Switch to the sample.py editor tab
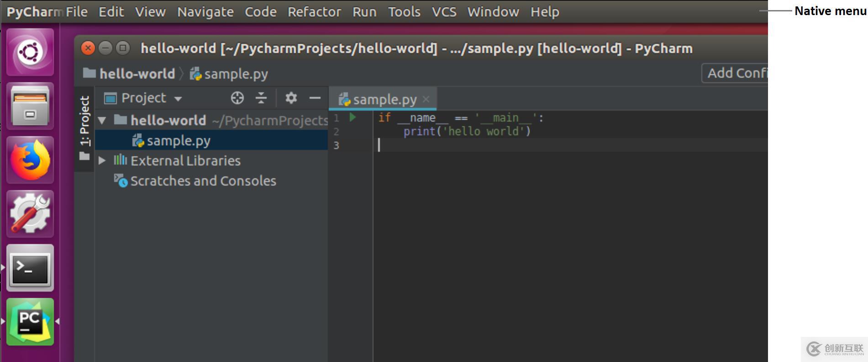Screen dimensions: 868x362 coord(383,99)
